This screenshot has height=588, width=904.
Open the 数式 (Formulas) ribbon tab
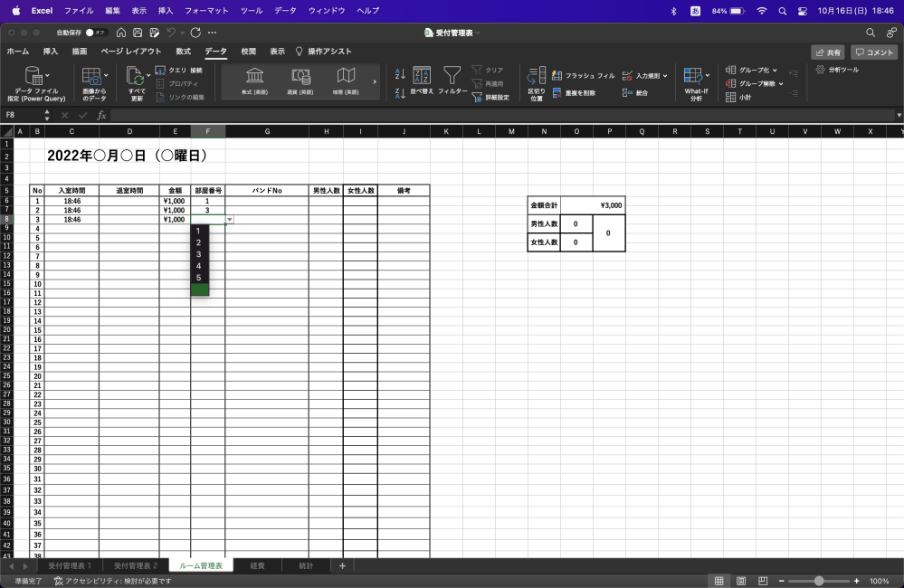183,52
